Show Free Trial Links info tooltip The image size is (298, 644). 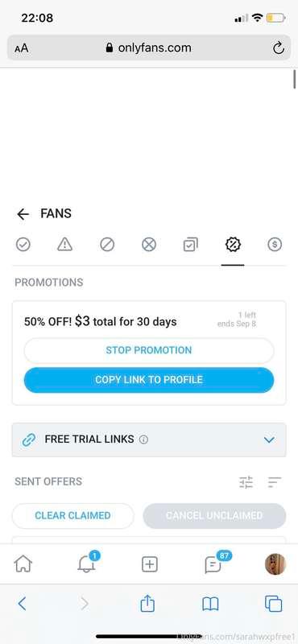coord(143,440)
